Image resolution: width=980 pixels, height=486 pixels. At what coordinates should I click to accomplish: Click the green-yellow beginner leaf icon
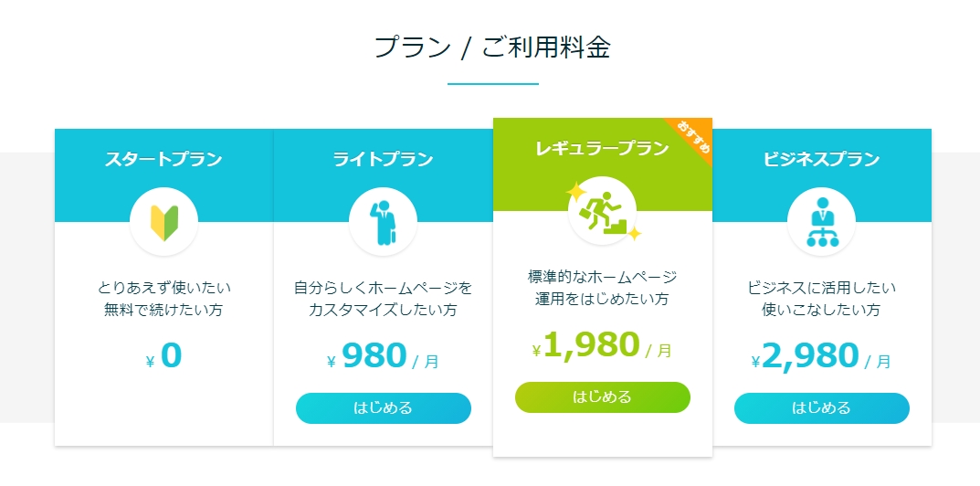(163, 222)
